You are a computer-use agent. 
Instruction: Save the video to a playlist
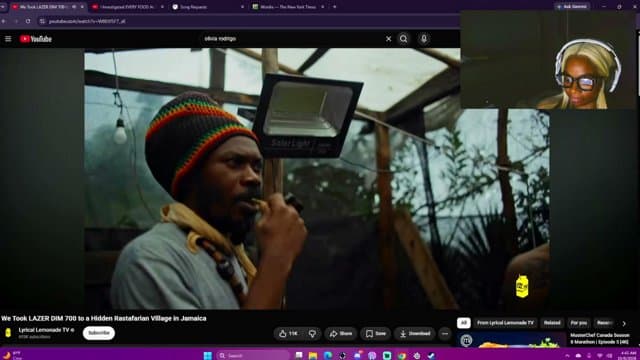376,333
